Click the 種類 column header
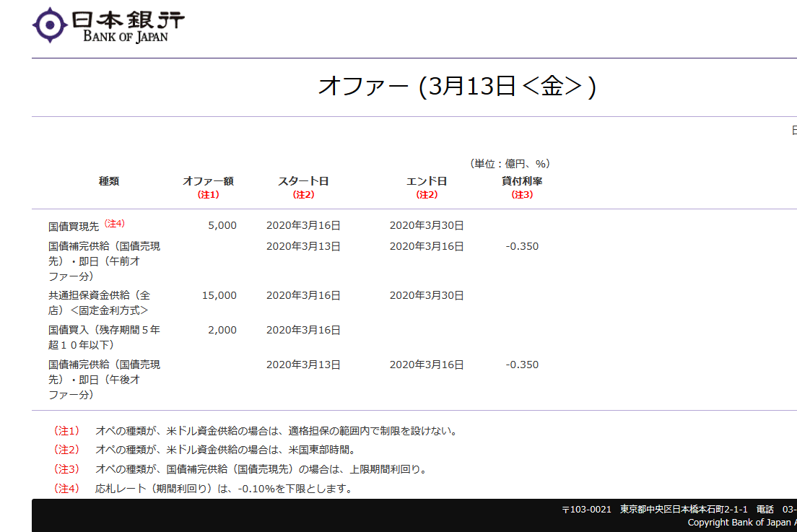 point(109,181)
